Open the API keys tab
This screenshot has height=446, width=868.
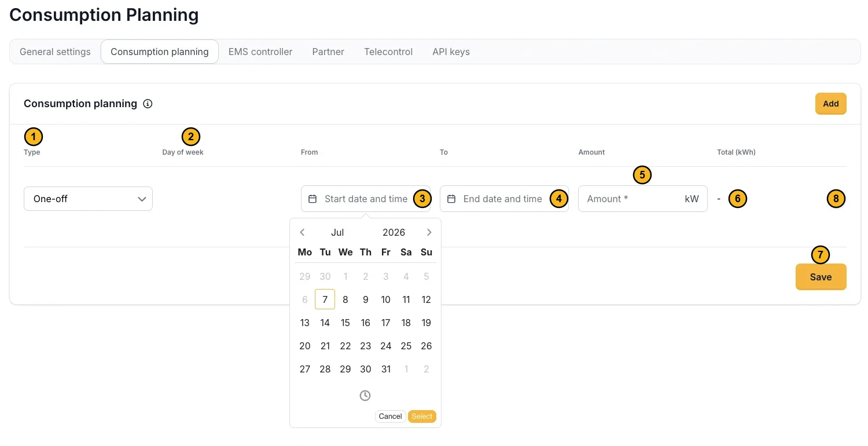tap(451, 52)
